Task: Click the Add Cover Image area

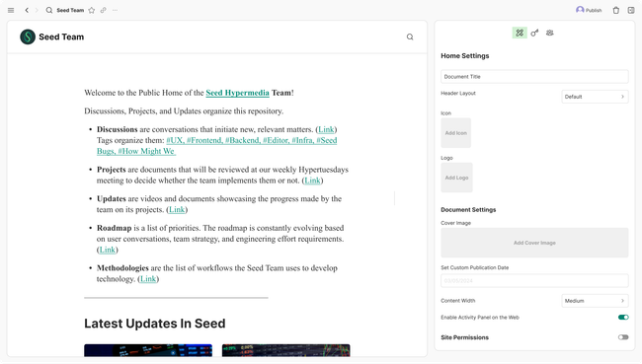Action: tap(534, 243)
